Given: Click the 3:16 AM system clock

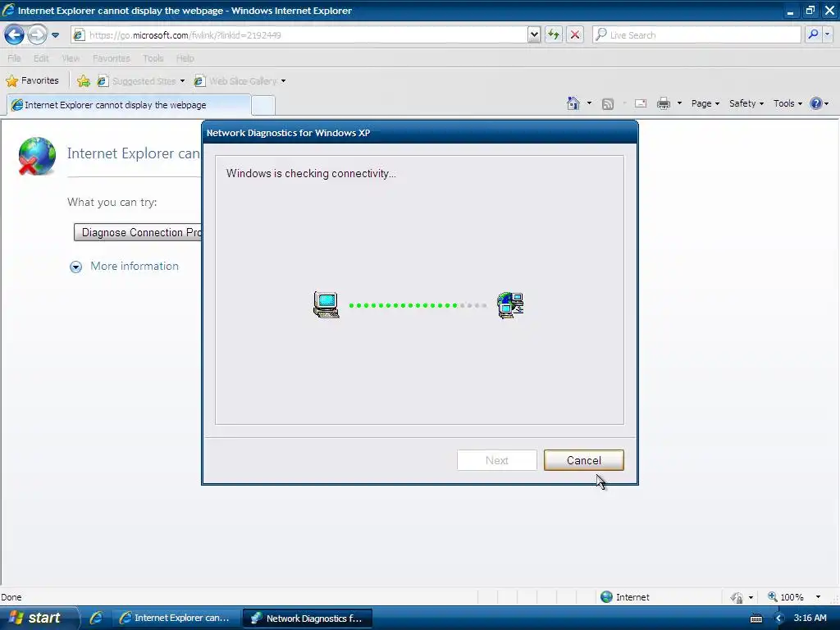Looking at the screenshot, I should tap(810, 618).
